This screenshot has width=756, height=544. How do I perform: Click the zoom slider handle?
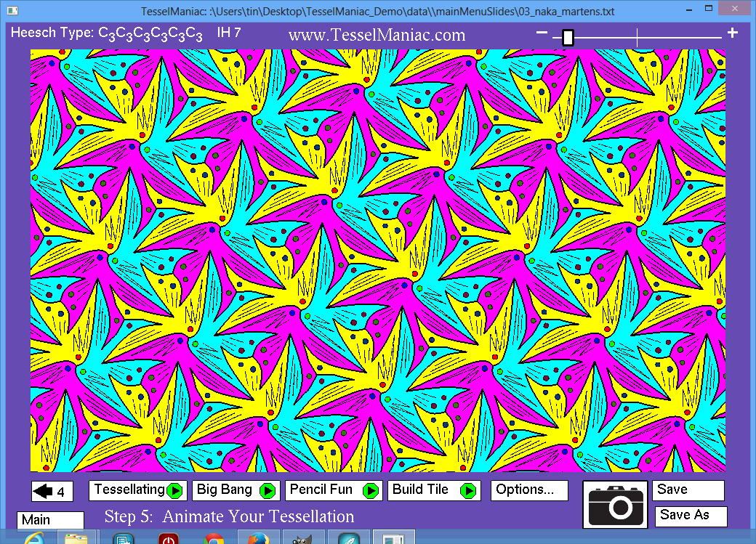tap(568, 37)
